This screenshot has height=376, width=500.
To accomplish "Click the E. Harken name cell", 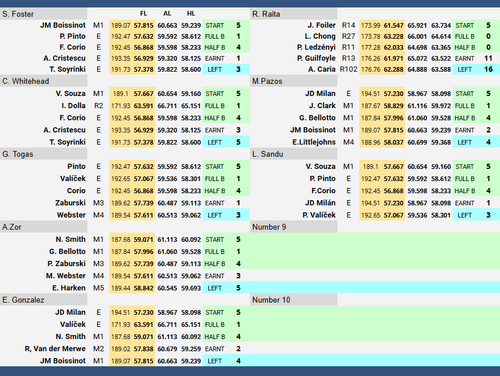I will point(69,288).
